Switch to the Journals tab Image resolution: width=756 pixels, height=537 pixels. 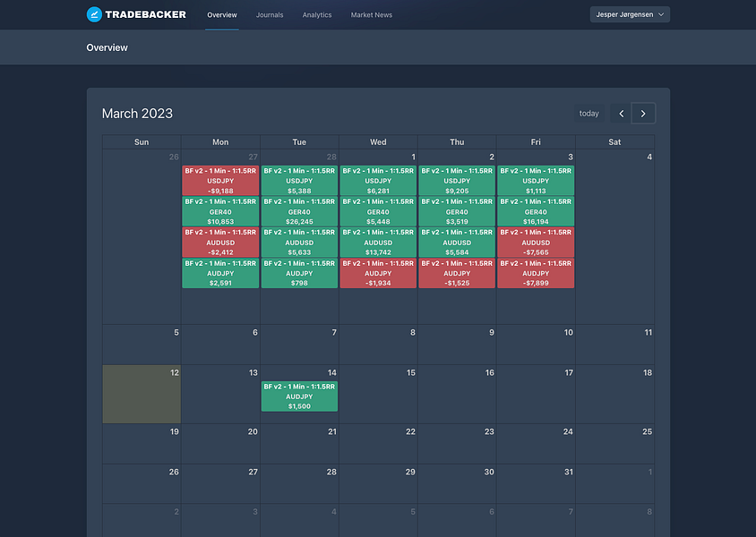click(270, 15)
